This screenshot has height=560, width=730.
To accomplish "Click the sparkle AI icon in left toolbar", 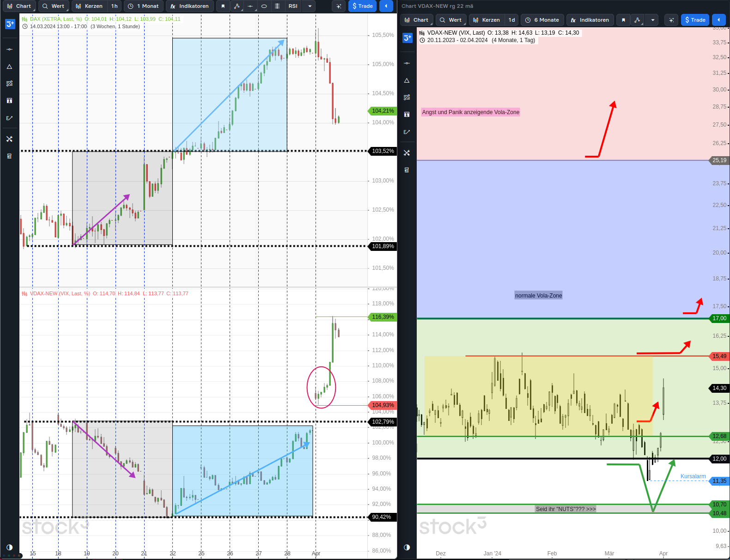I will (x=339, y=6).
